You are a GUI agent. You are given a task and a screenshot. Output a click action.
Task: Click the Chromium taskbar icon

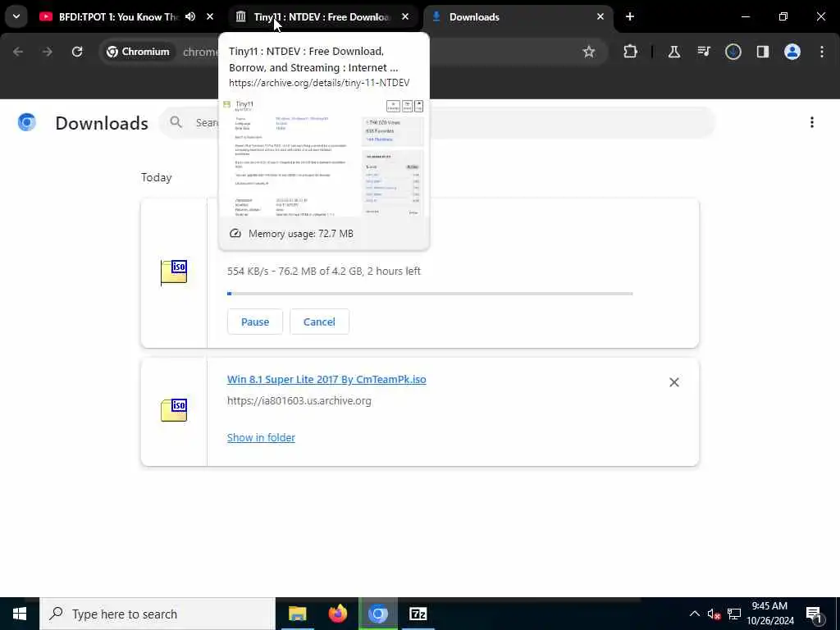(x=377, y=614)
